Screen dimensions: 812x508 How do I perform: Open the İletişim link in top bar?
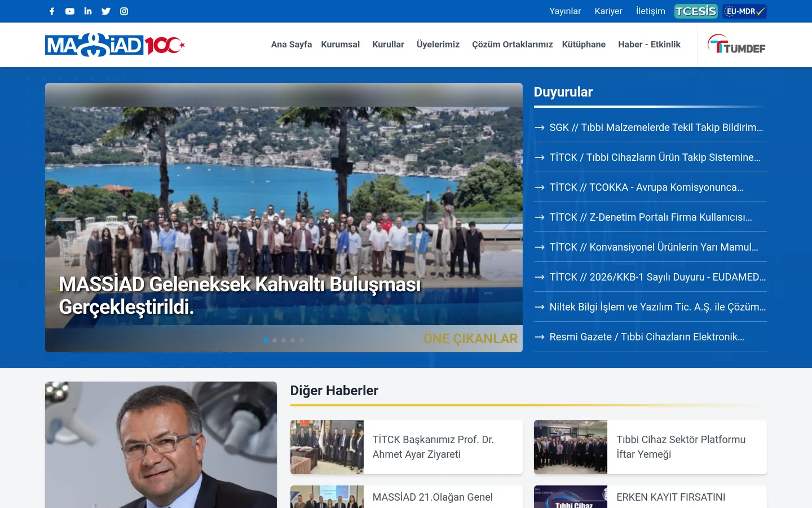pos(651,11)
